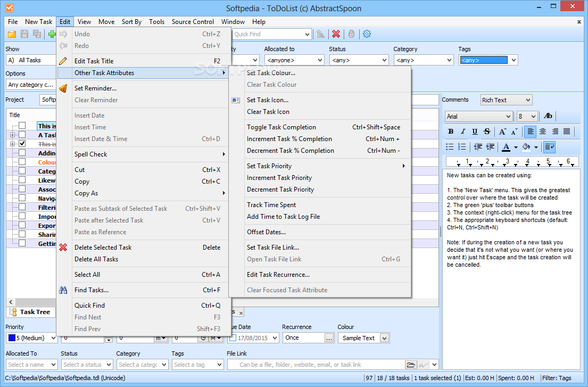Align comment text right
Viewport: 588px width, 387px height.
click(554, 131)
